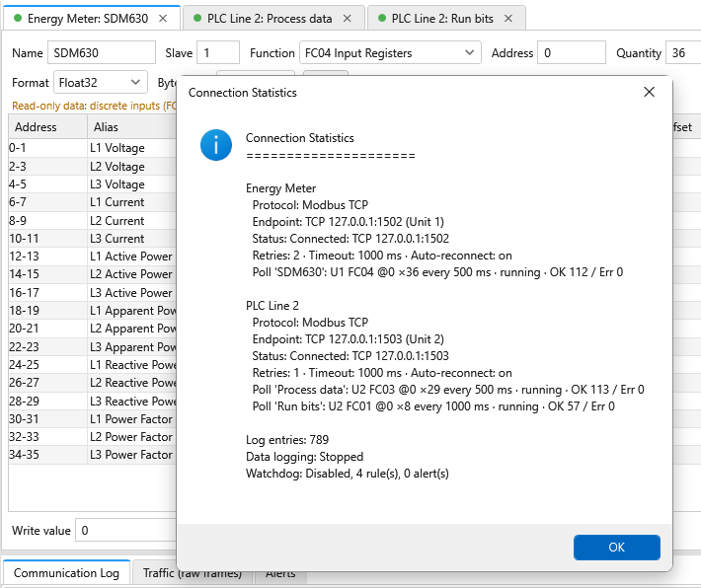
Task: Select the L3 Current row
Action: 93,238
